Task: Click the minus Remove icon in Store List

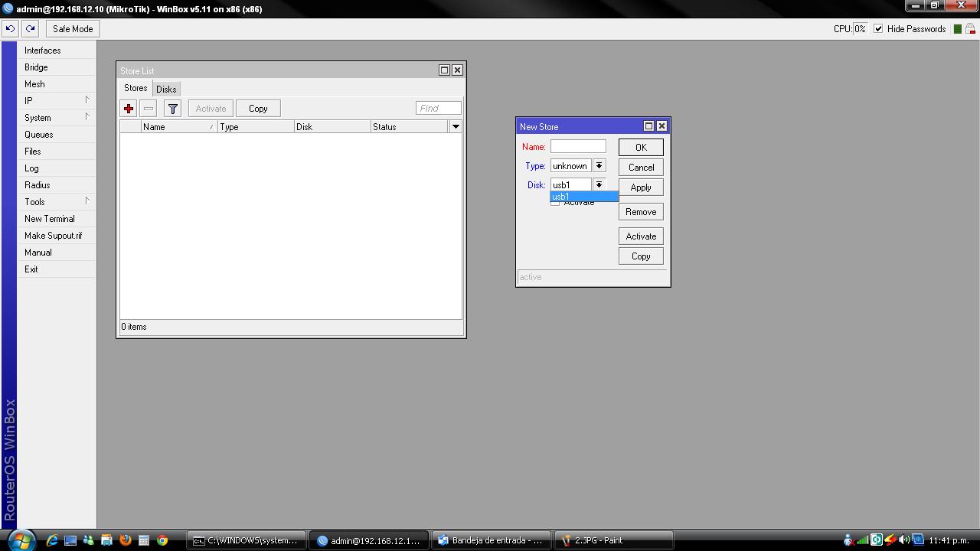Action: point(149,109)
